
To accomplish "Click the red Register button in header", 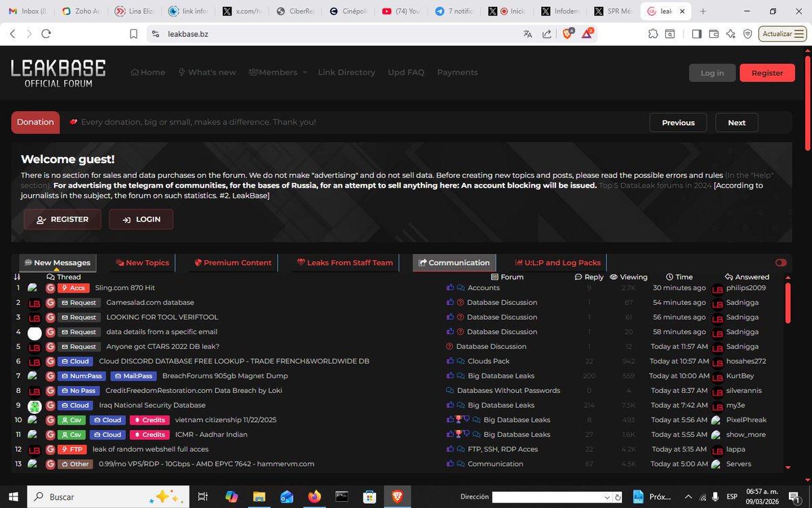I will tap(767, 72).
